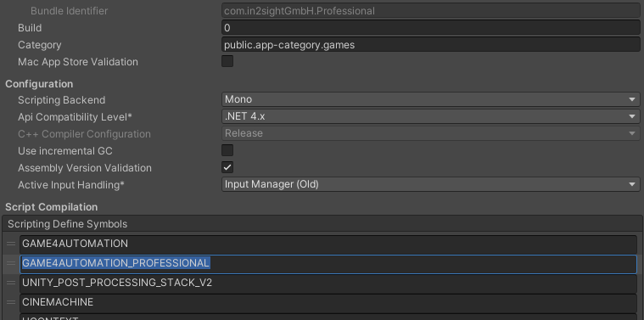Click the C++ Compiler Configuration label

point(84,134)
